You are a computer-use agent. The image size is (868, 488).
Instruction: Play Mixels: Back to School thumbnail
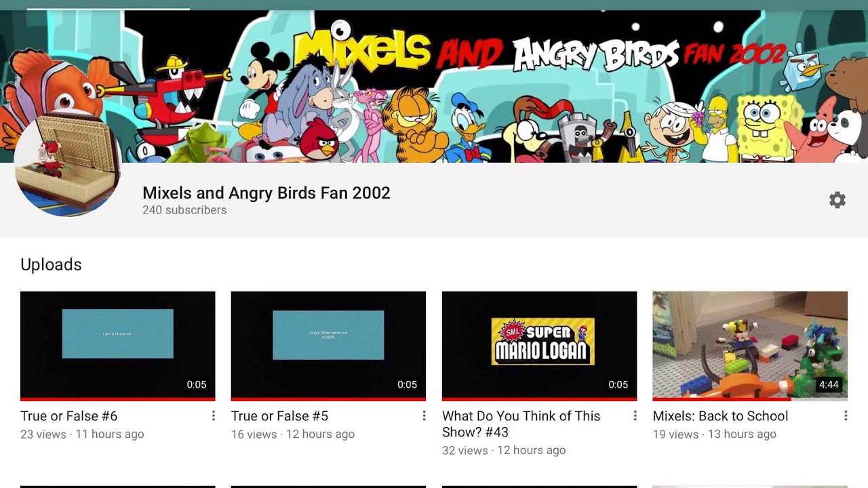[750, 346]
